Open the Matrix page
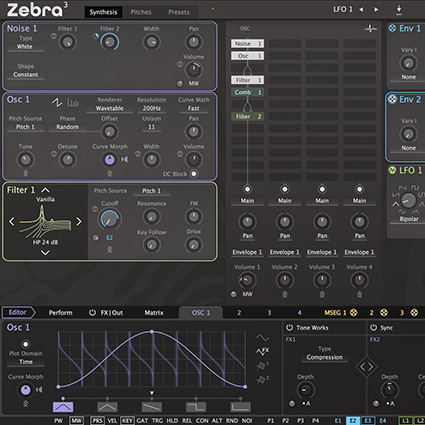The width and height of the screenshot is (425, 425). click(154, 313)
